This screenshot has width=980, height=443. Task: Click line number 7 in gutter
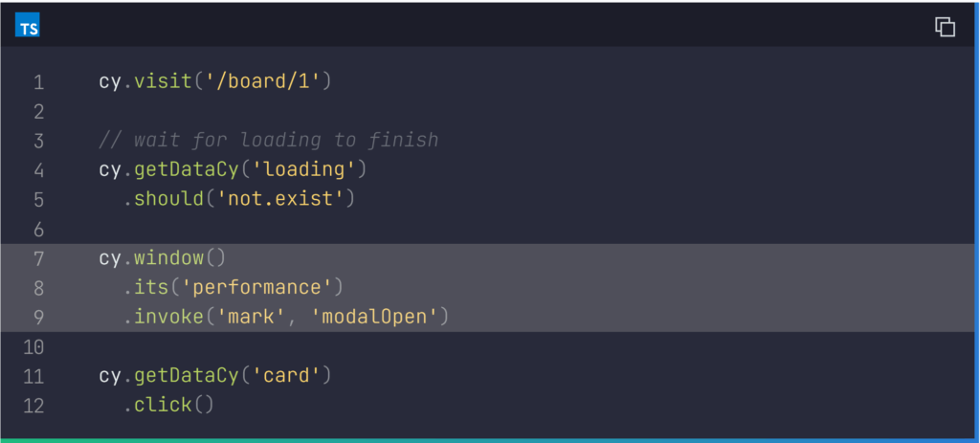pos(38,258)
